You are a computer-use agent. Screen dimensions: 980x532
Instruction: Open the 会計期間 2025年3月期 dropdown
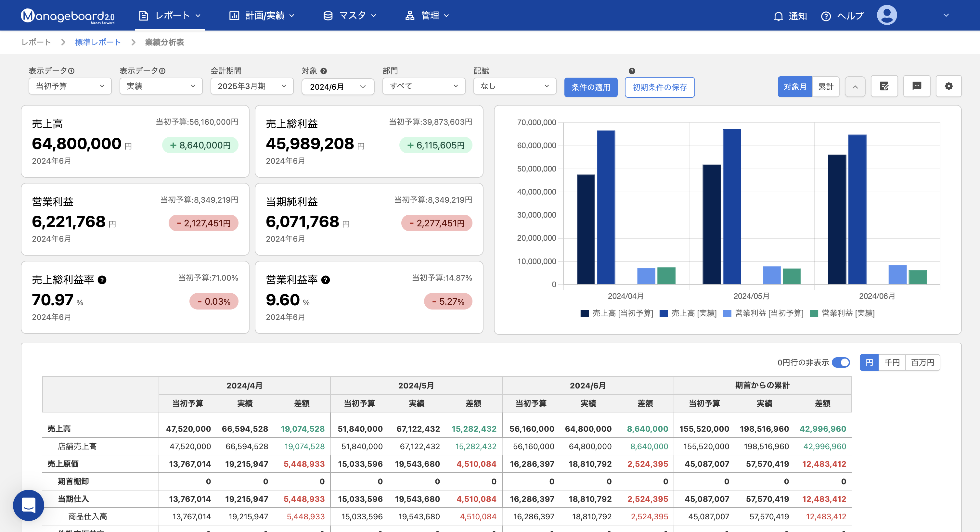tap(251, 86)
